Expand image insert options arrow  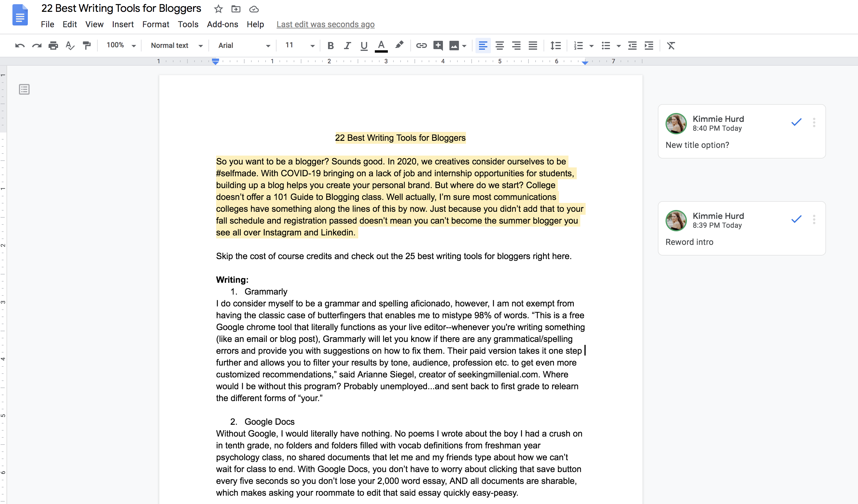point(464,46)
